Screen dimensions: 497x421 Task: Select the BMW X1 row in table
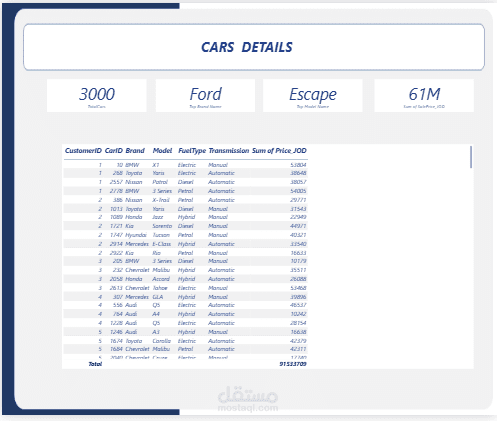coord(186,165)
